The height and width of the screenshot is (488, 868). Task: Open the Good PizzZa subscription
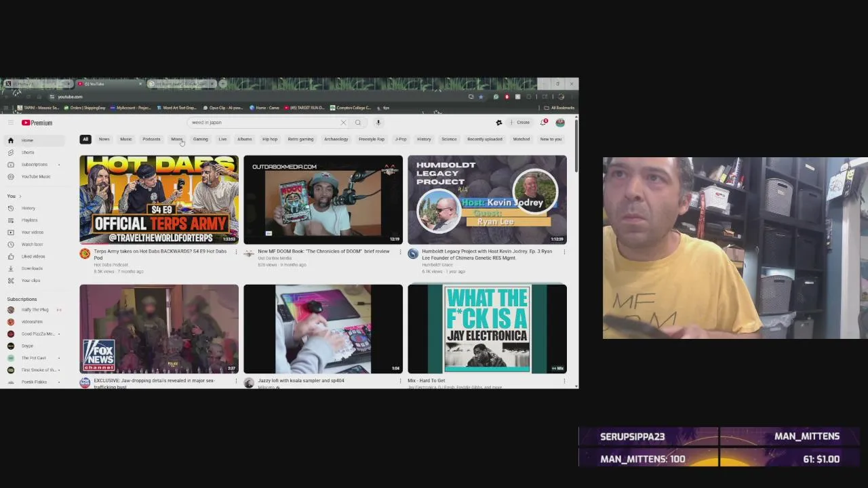pos(35,333)
